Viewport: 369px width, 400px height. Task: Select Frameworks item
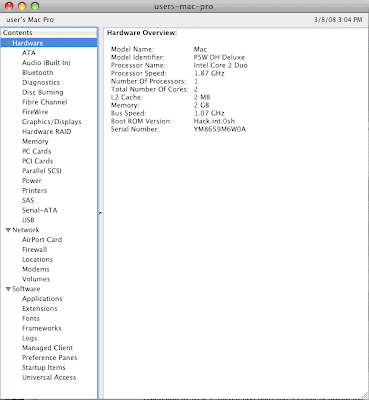[x=42, y=328]
